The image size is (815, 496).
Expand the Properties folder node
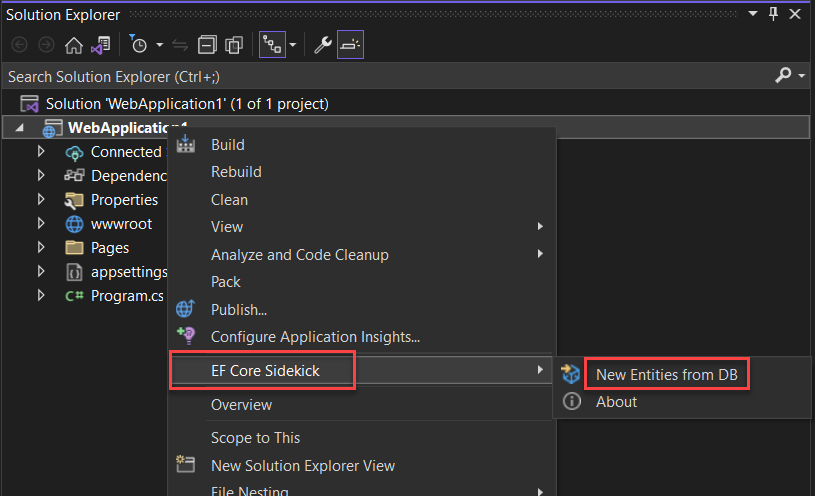click(41, 199)
